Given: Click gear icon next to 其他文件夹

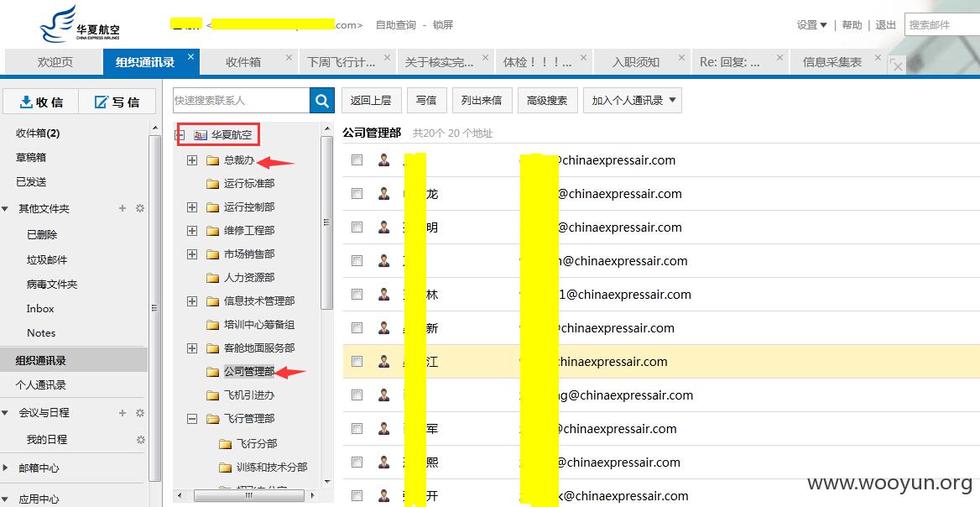Looking at the screenshot, I should (x=140, y=208).
